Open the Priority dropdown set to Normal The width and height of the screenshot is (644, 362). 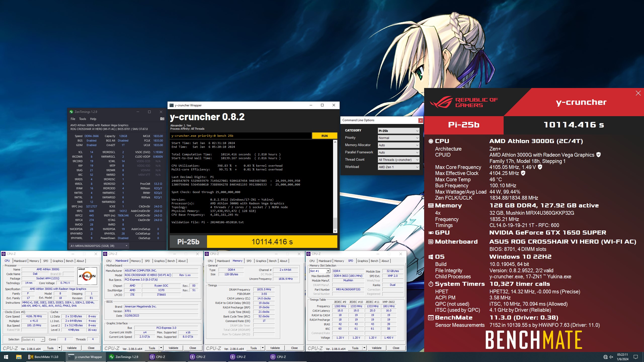(x=398, y=138)
